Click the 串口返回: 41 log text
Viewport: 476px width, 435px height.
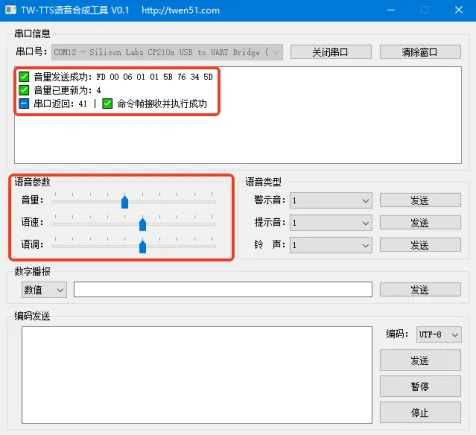coord(60,104)
